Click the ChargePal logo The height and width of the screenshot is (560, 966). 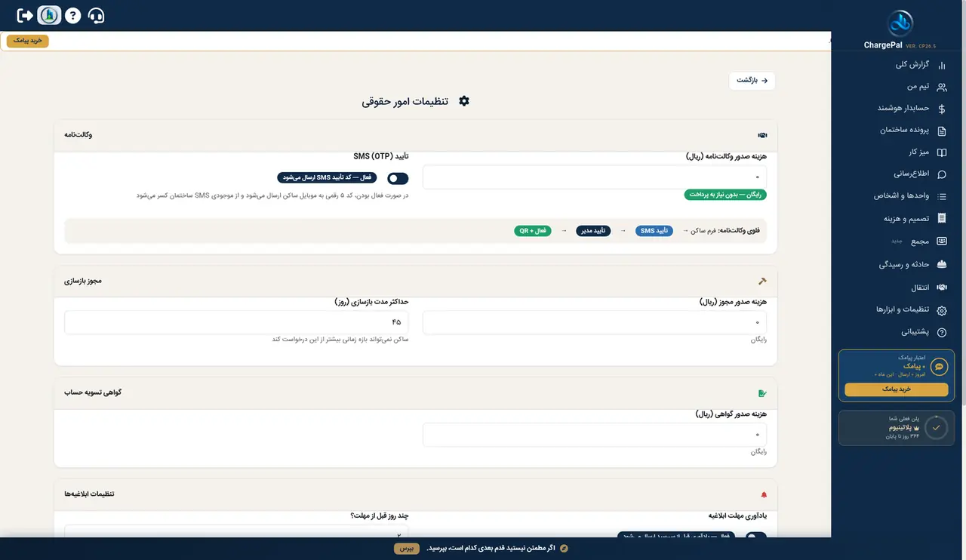(900, 24)
